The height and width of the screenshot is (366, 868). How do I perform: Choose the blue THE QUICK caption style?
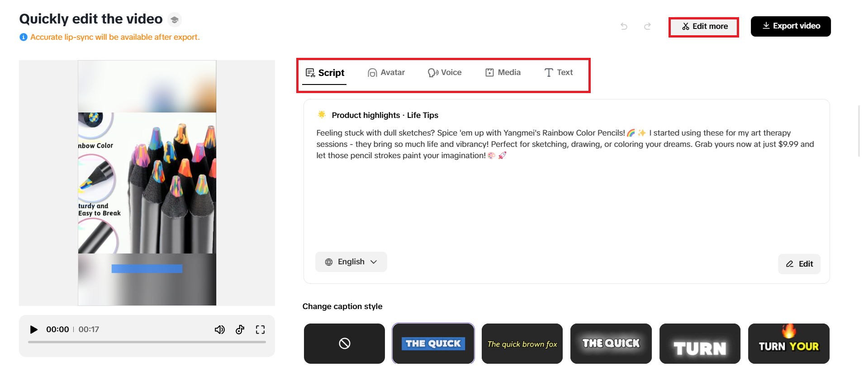(x=433, y=343)
